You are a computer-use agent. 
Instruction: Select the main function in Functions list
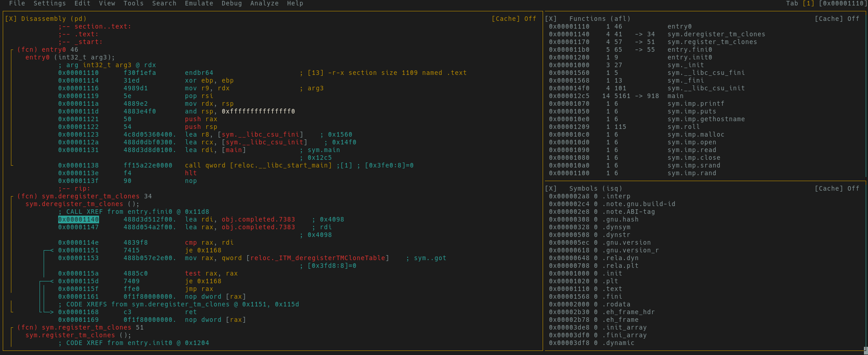coord(675,96)
